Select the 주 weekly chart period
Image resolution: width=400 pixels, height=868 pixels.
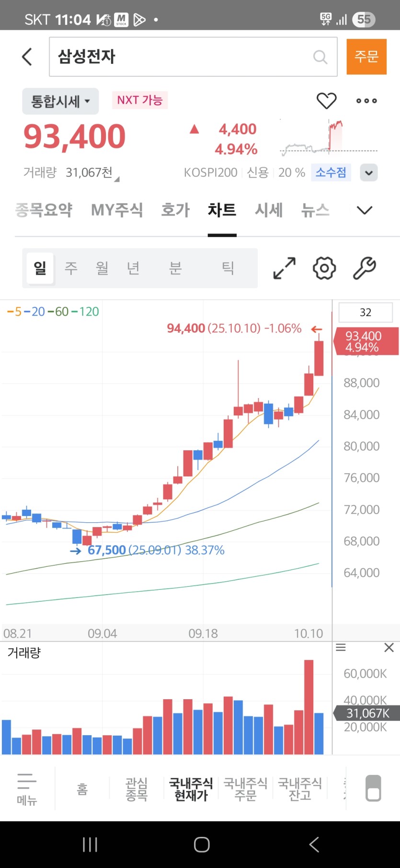[x=71, y=268]
